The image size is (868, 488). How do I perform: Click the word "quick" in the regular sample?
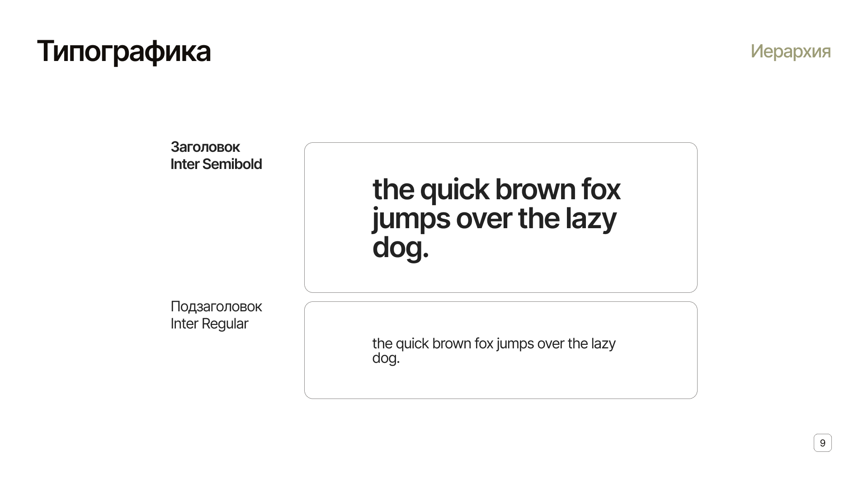[412, 344]
